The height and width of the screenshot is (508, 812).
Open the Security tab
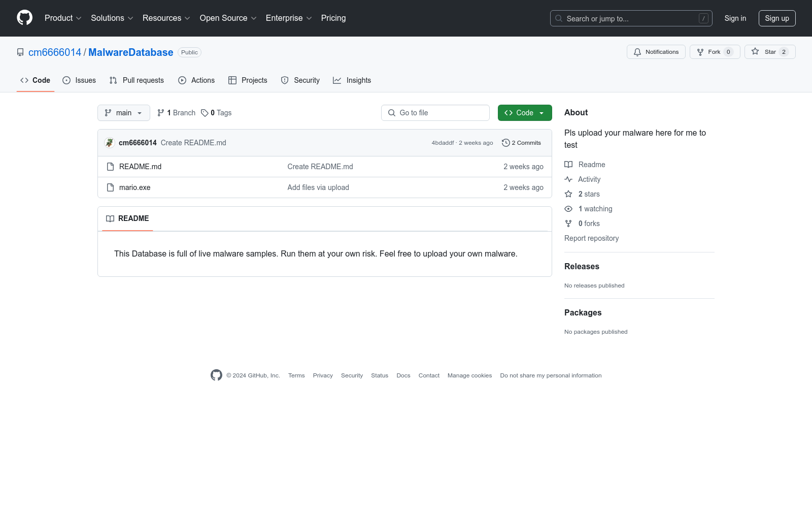pyautogui.click(x=300, y=80)
